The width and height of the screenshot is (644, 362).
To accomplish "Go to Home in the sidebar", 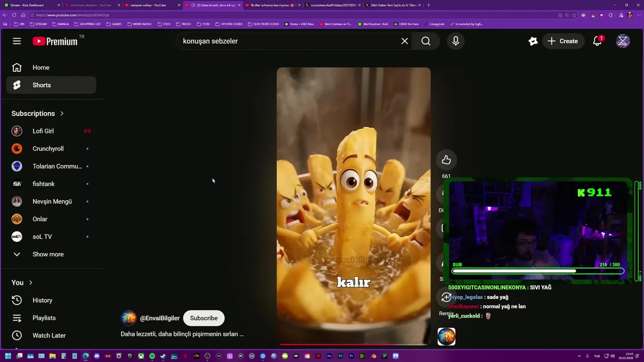I will (x=51, y=67).
